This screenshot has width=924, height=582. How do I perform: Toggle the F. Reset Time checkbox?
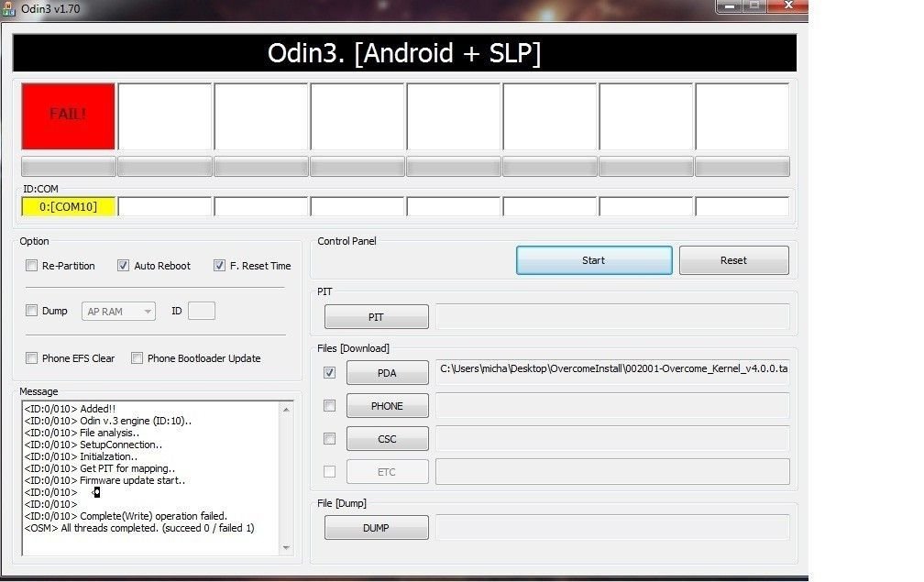point(219,266)
